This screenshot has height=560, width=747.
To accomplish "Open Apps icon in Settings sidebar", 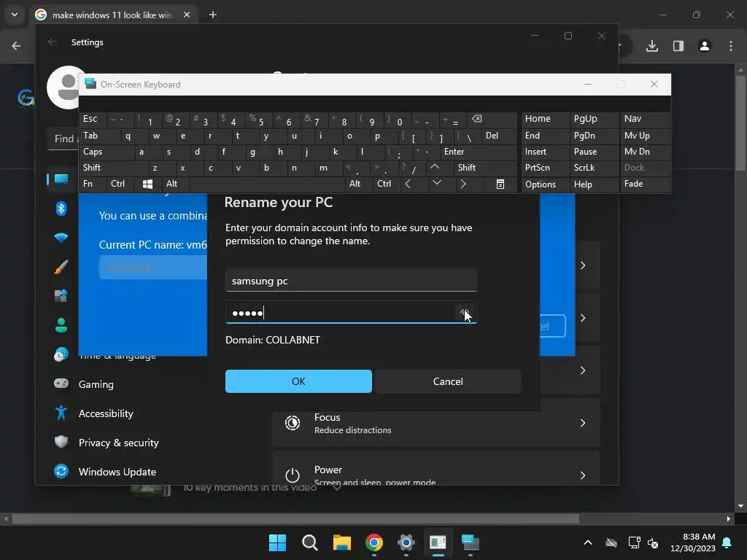I will [x=61, y=296].
